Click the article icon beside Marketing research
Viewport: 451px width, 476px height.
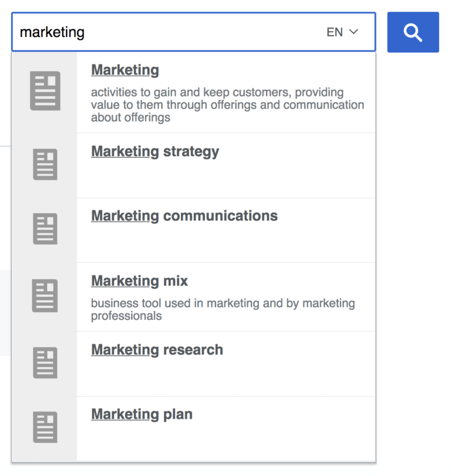click(45, 363)
